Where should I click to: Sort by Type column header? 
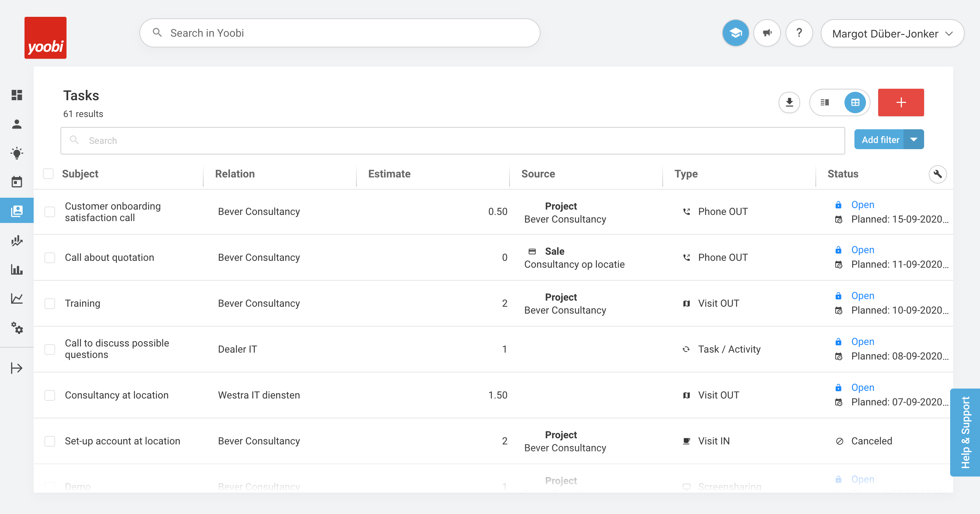pos(686,174)
